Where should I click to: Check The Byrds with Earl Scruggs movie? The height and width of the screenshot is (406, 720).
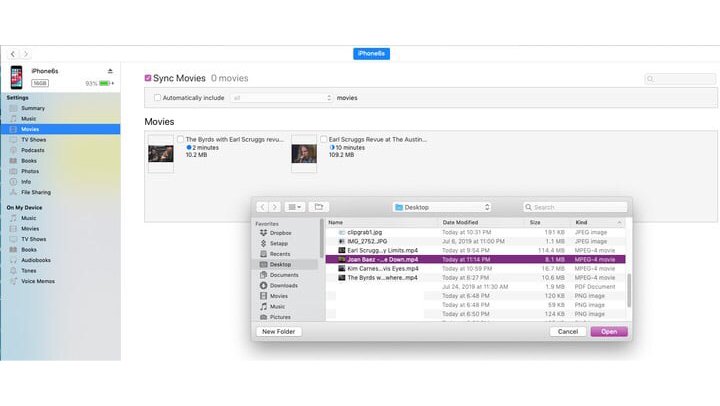click(180, 139)
